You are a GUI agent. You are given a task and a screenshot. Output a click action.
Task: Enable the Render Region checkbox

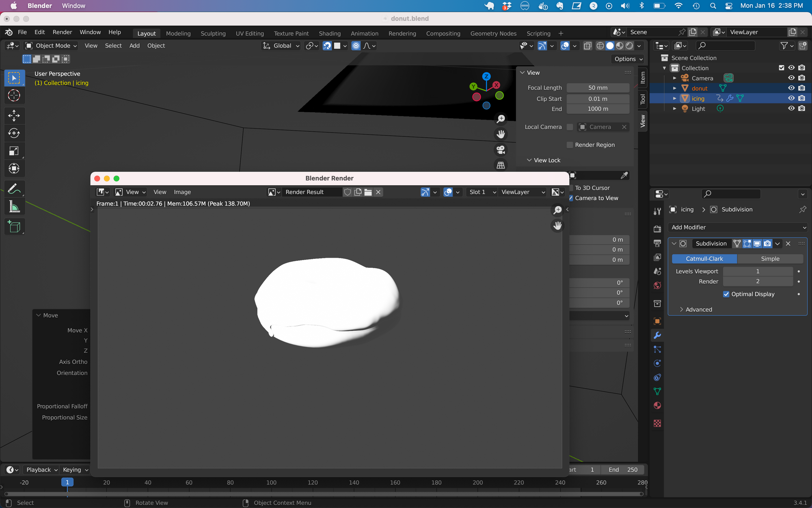(570, 145)
